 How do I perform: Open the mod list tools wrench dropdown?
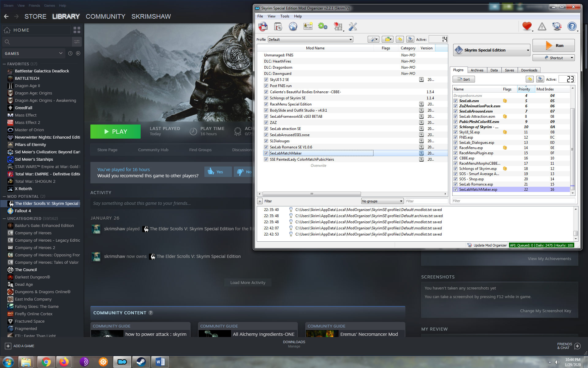tap(374, 39)
